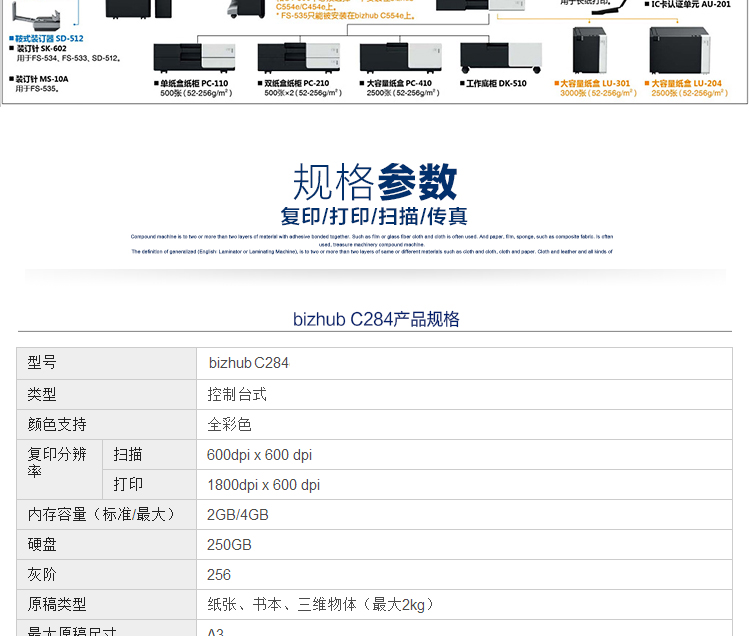Click the 纸张、书本、三维物体 value cell

click(x=464, y=605)
